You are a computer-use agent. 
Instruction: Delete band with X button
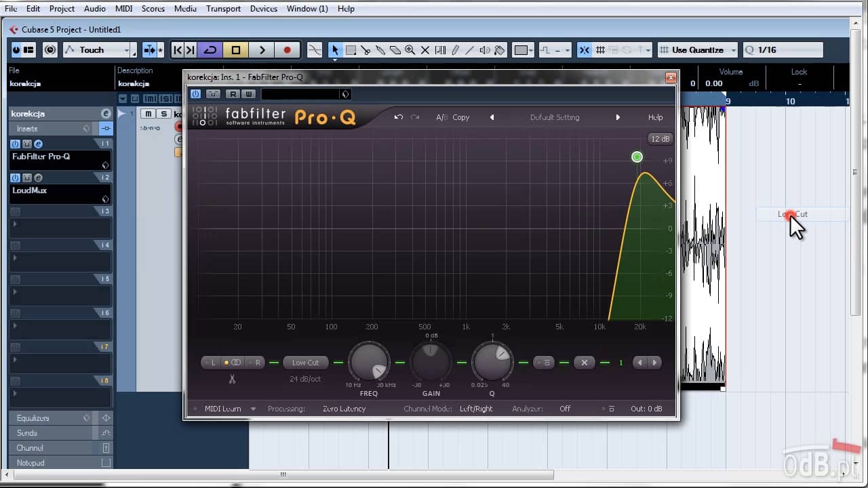point(585,363)
